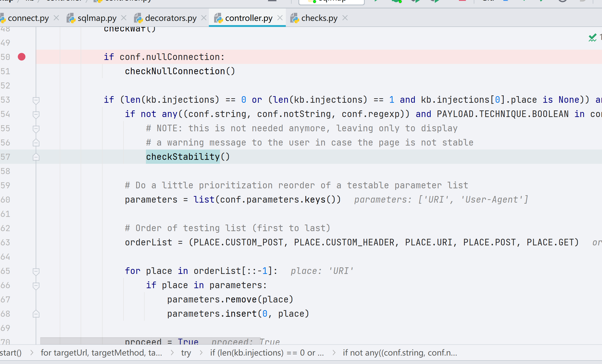The height and width of the screenshot is (364, 602).
Task: Click the fold end marker on line 68
Action: pos(36,314)
